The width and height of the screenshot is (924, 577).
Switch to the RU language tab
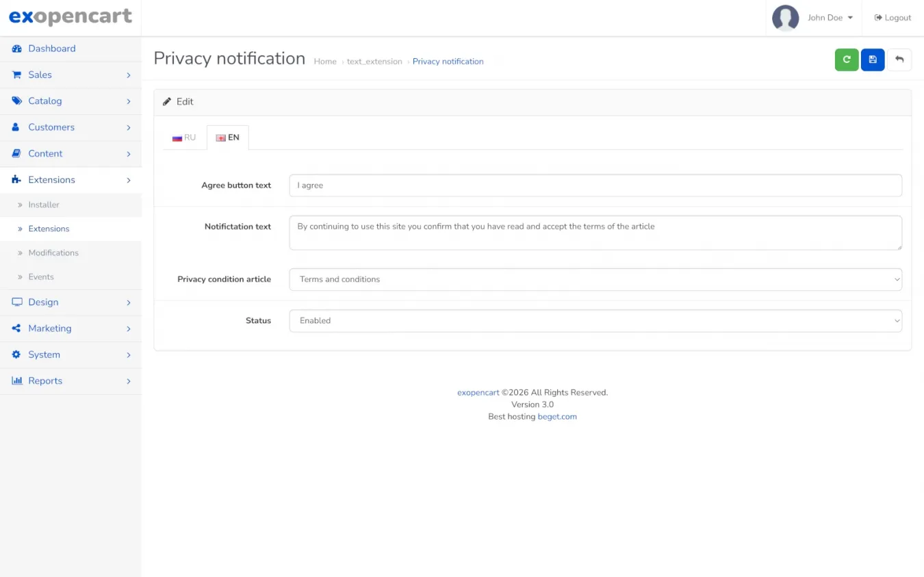[184, 138]
